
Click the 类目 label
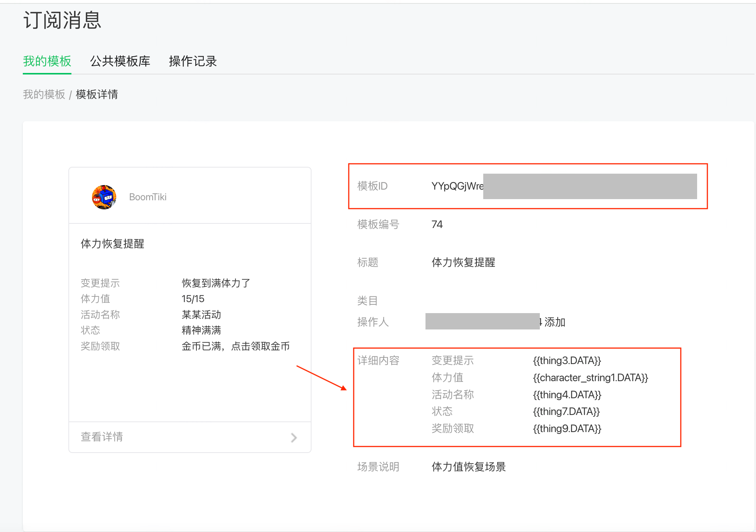(x=368, y=301)
